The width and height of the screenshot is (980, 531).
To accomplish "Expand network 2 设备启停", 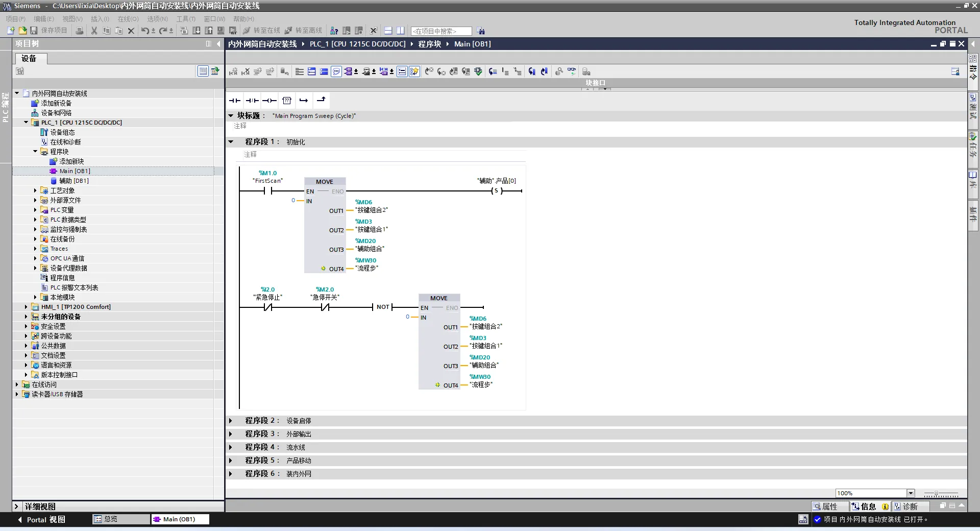I will point(231,421).
